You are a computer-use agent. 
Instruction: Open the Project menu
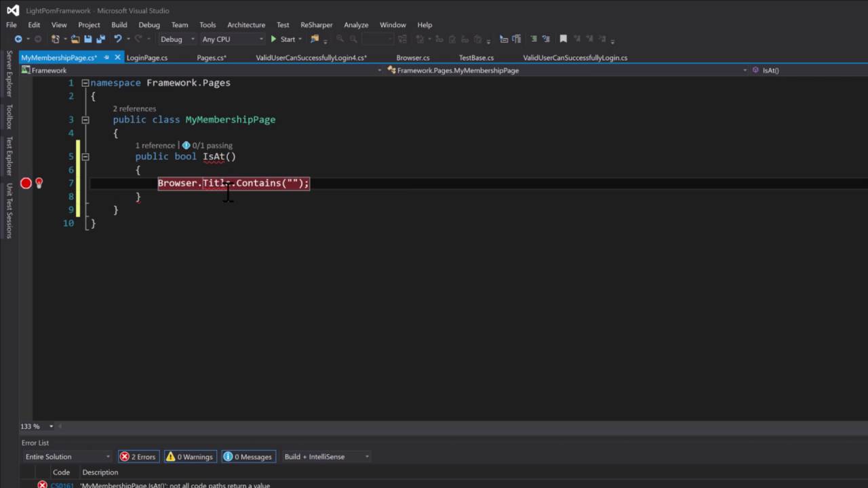coord(89,25)
